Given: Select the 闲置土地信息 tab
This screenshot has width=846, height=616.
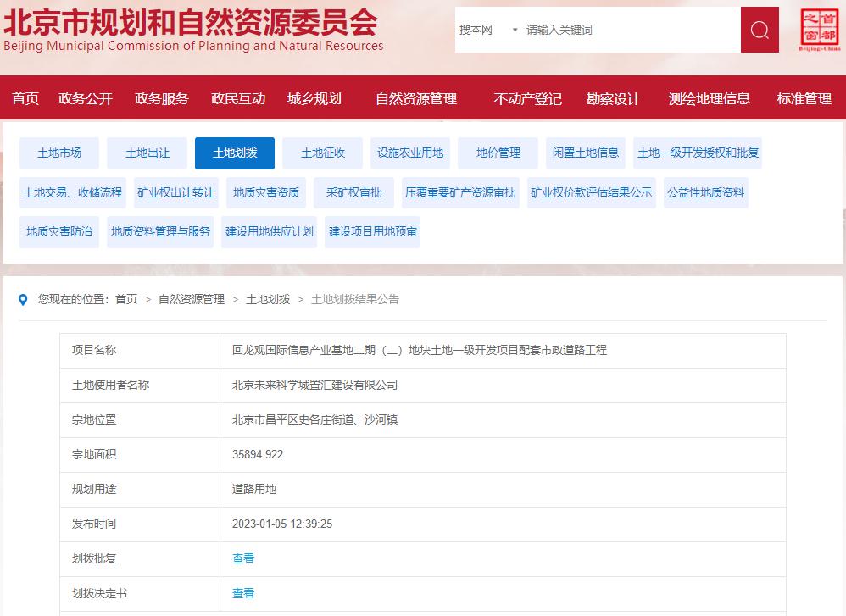Looking at the screenshot, I should click(586, 153).
